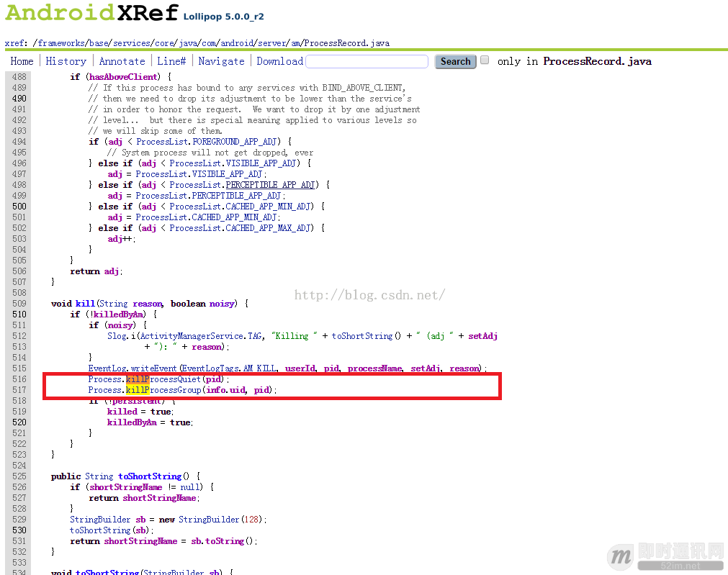The height and width of the screenshot is (575, 728).
Task: Click line number 488
Action: click(19, 76)
